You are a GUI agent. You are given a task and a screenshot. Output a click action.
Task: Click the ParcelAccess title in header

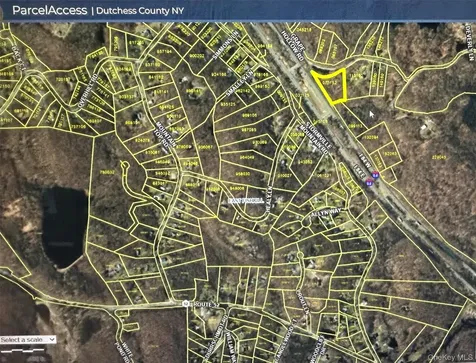(50, 10)
